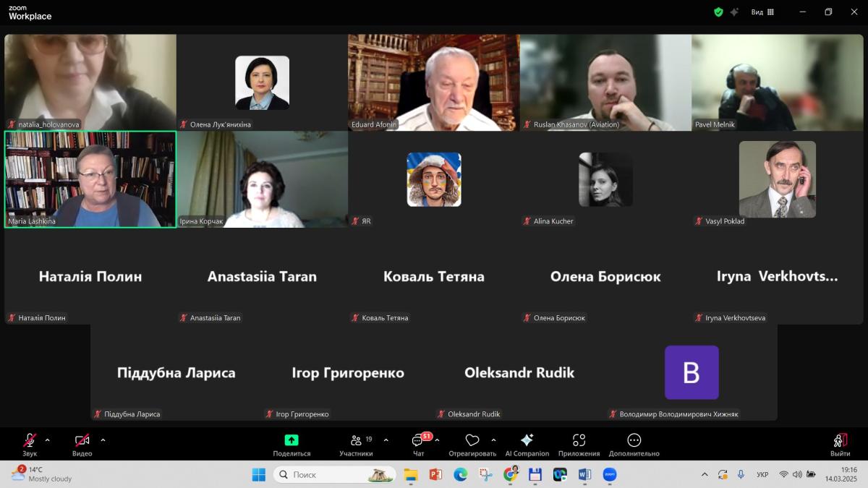Open the Участники participants panel
Viewport: 868px width, 488px height.
click(x=355, y=442)
